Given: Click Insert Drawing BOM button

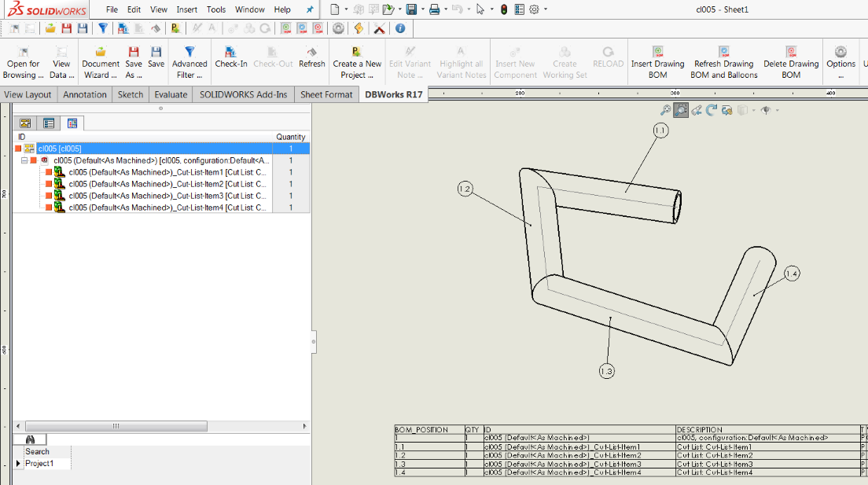Looking at the screenshot, I should tap(657, 62).
